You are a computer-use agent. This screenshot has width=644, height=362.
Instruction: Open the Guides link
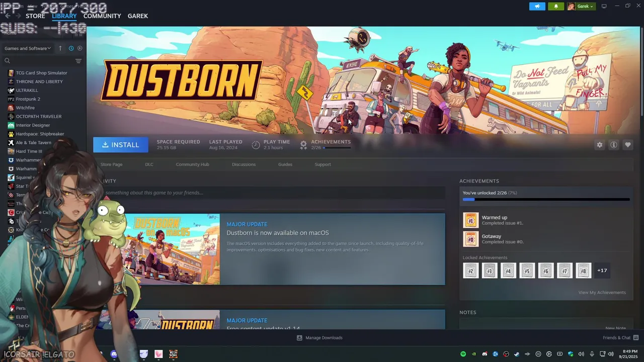click(x=285, y=164)
